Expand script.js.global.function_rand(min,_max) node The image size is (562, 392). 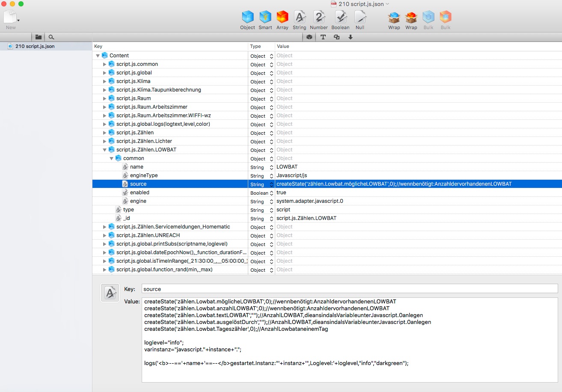coord(104,270)
